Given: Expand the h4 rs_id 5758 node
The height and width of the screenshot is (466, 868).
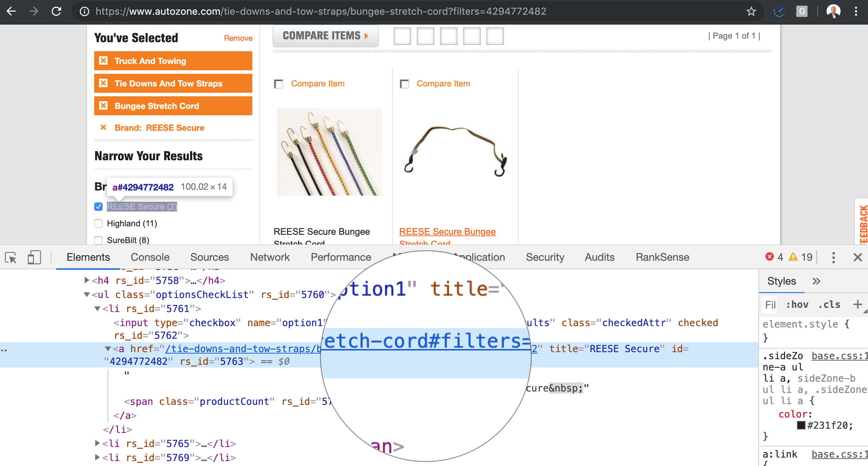Looking at the screenshot, I should (86, 280).
